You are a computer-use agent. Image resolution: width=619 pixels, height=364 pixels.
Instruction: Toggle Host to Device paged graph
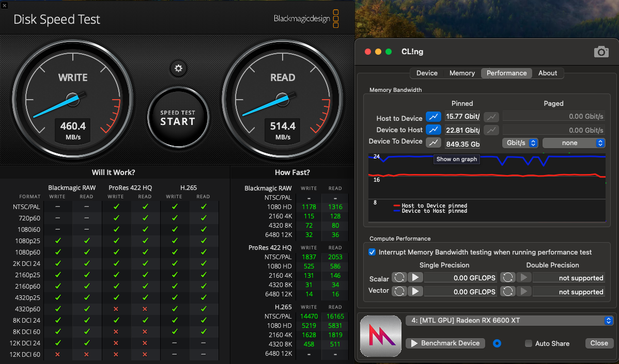(x=491, y=117)
